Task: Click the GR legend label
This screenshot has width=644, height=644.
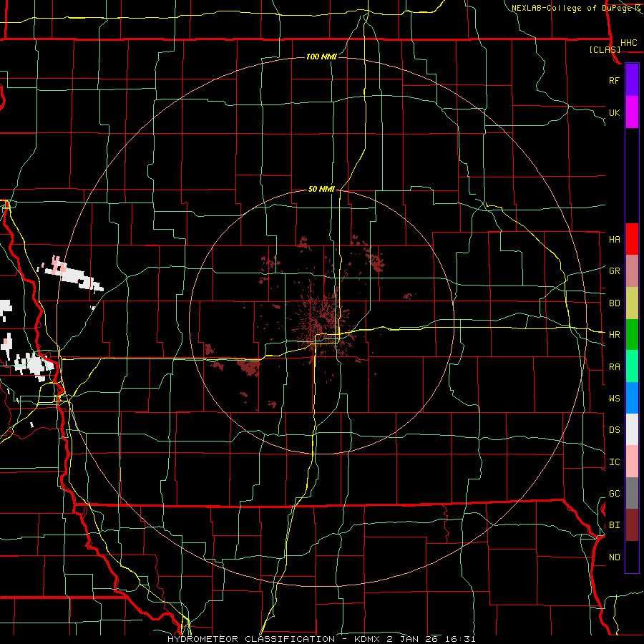Action: tap(615, 271)
